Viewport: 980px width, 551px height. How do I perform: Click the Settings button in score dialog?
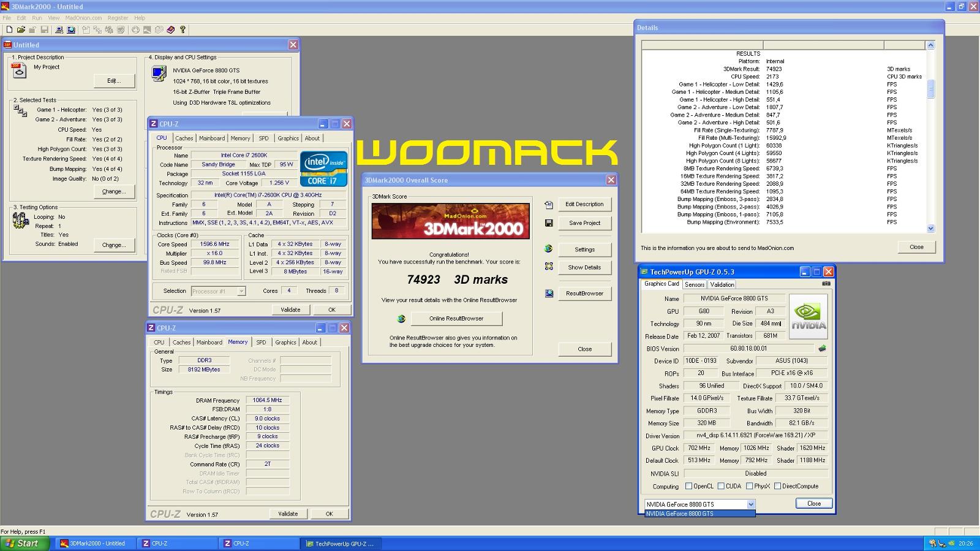click(x=584, y=249)
